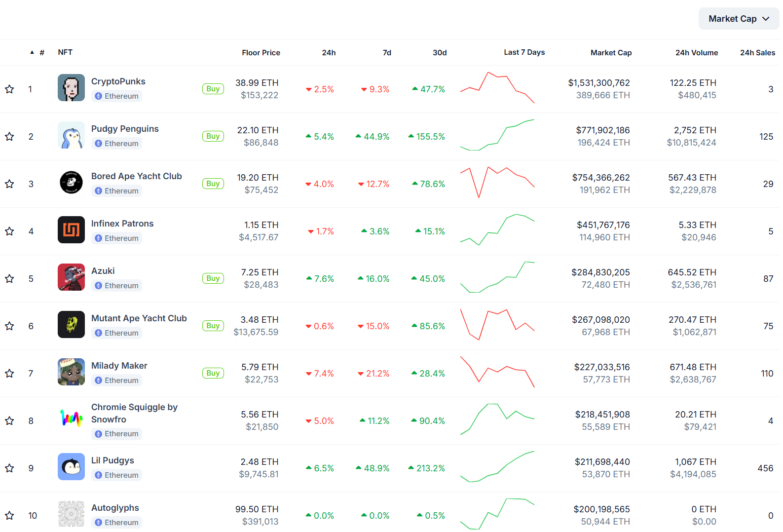The image size is (783, 532).
Task: Open the Autoglyphs collection icon
Action: click(71, 514)
